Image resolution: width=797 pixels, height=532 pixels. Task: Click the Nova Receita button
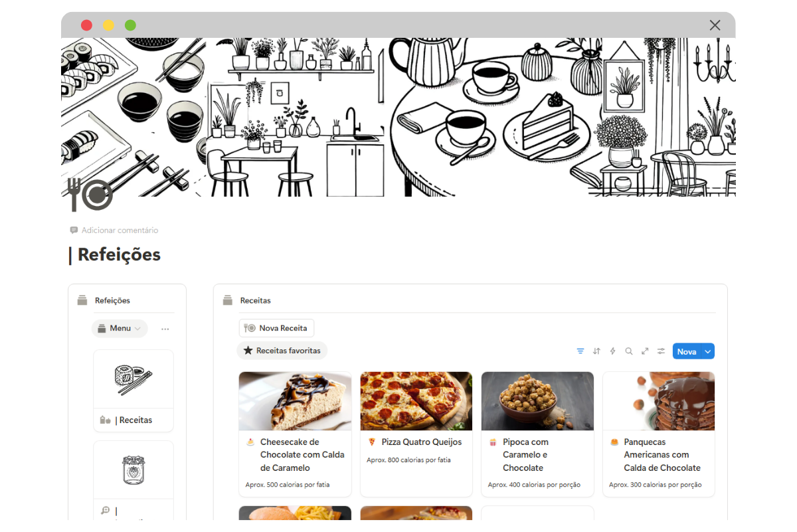point(276,328)
